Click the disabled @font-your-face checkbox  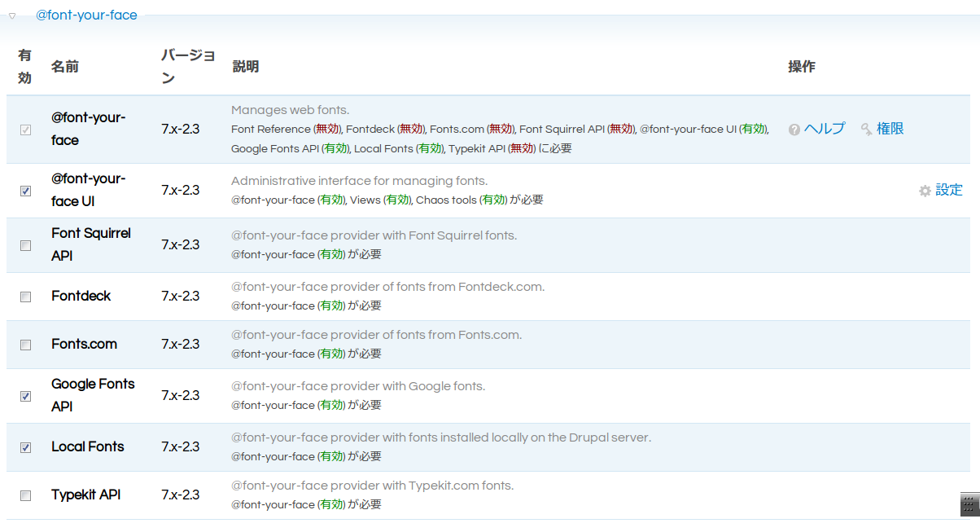tap(24, 128)
